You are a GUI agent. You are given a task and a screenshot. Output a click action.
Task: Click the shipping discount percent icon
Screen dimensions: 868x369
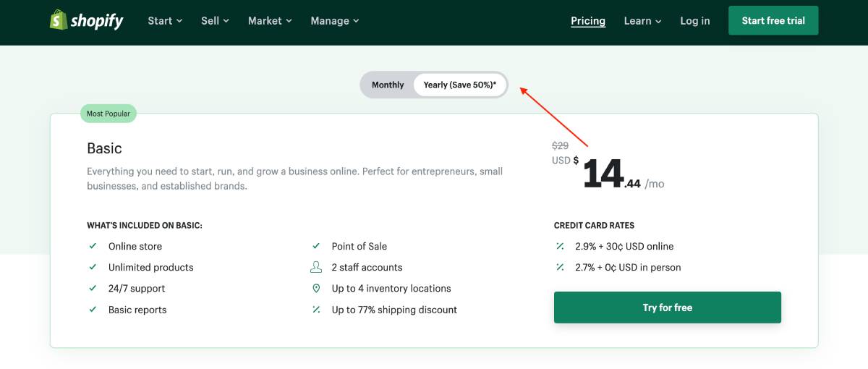(316, 310)
